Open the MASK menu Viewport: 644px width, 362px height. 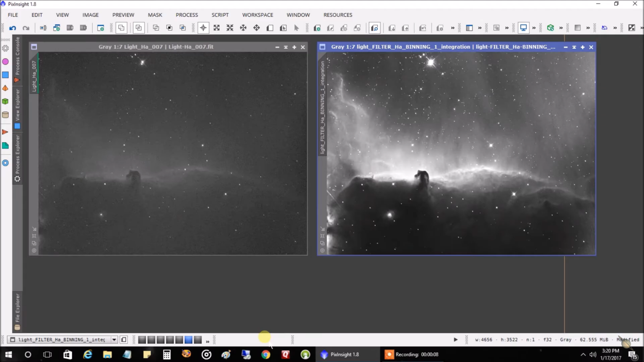coord(155,15)
